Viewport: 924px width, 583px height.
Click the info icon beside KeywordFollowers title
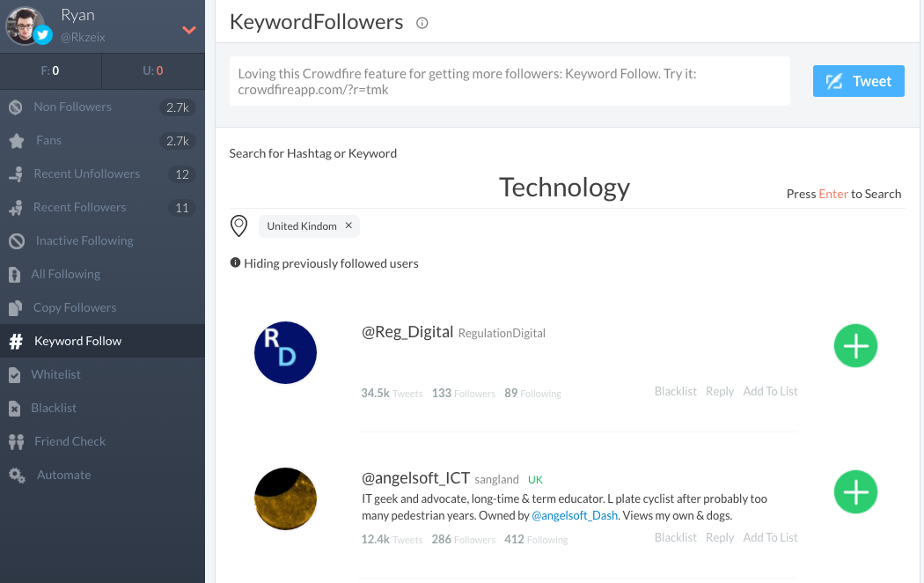pyautogui.click(x=422, y=23)
